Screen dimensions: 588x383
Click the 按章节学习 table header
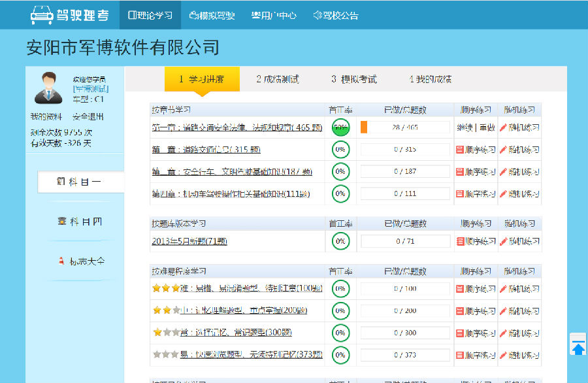coord(171,110)
